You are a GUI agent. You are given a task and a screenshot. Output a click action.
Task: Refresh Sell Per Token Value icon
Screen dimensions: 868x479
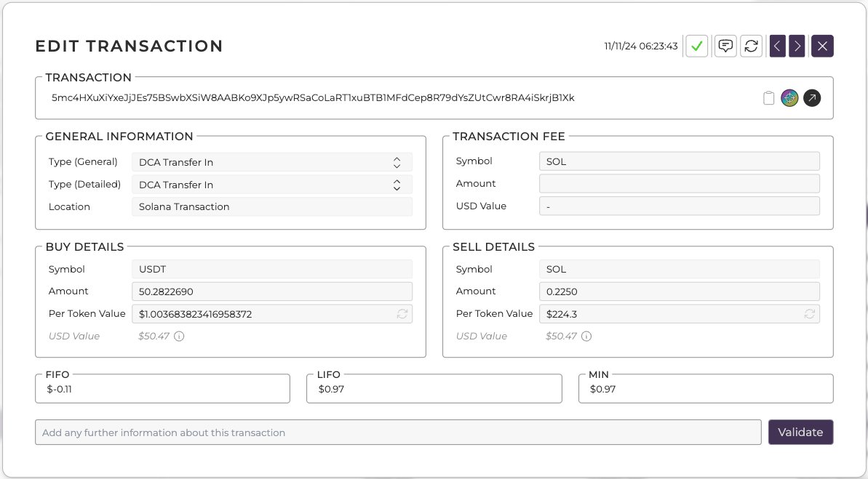click(809, 313)
